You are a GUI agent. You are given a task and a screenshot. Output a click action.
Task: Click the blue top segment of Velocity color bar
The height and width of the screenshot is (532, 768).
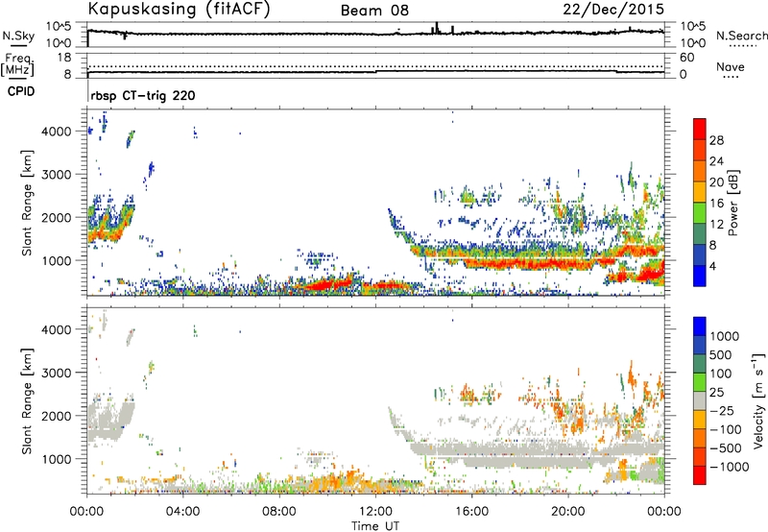coord(700,326)
